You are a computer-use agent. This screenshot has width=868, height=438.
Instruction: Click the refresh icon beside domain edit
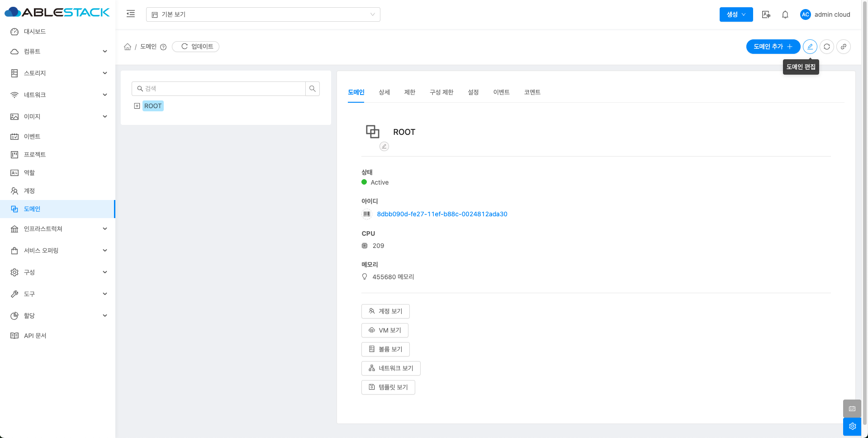tap(826, 47)
